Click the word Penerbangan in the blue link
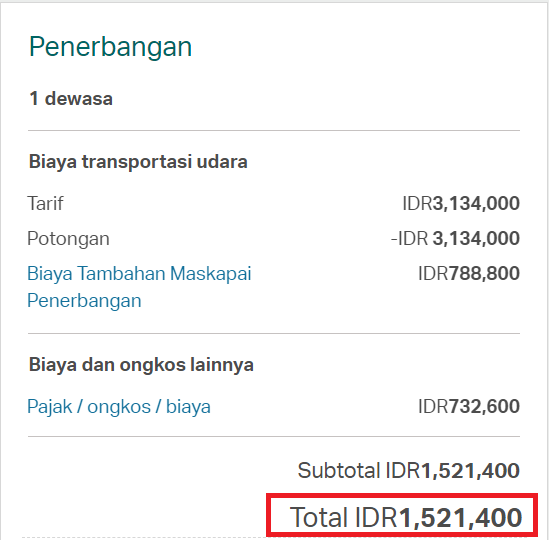 [84, 301]
